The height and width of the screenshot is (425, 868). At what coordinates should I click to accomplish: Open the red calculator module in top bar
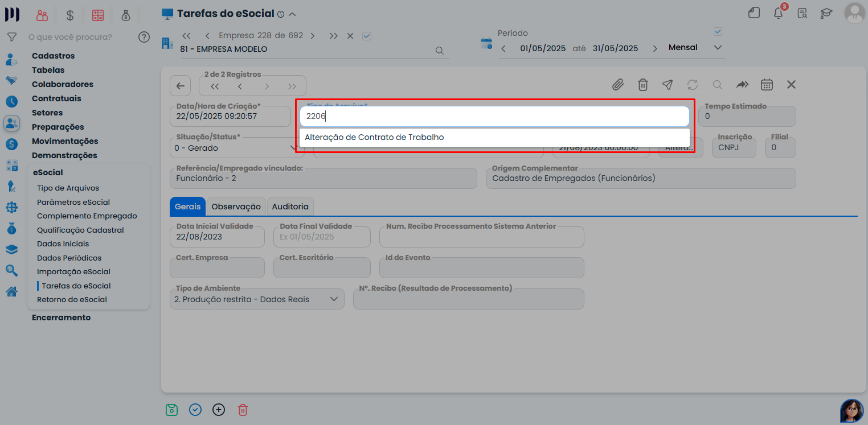(97, 15)
